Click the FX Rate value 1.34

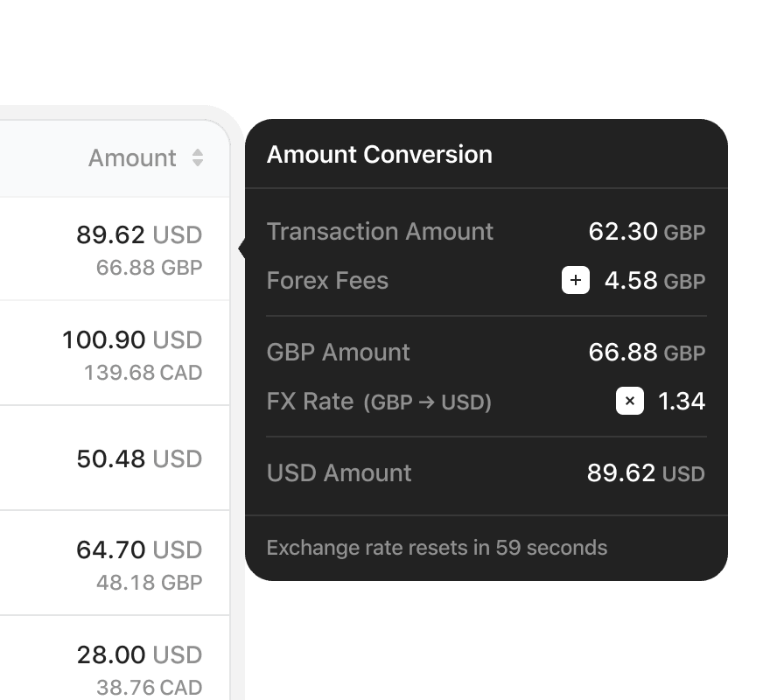click(x=681, y=402)
